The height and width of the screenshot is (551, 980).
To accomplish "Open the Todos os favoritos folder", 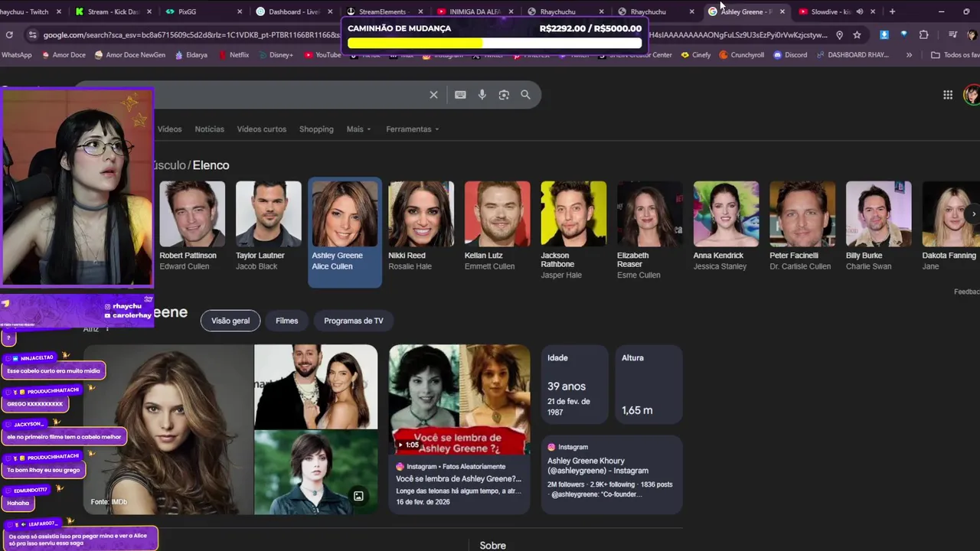I will point(955,55).
